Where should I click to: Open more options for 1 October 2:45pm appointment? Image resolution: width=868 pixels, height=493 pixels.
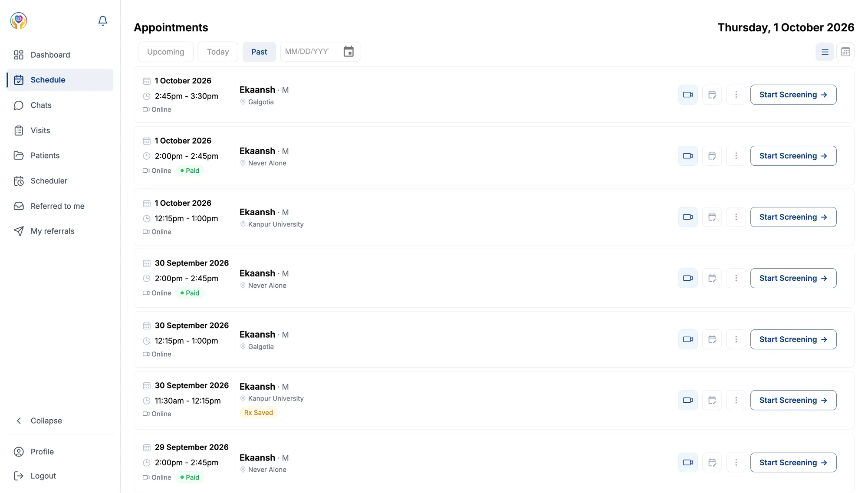pyautogui.click(x=736, y=95)
